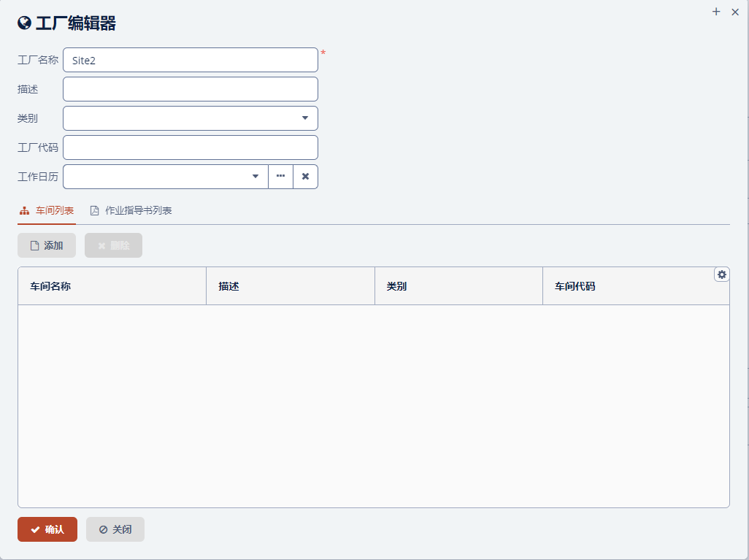Select the 车间列表 tab
749x560 pixels.
[x=54, y=211]
